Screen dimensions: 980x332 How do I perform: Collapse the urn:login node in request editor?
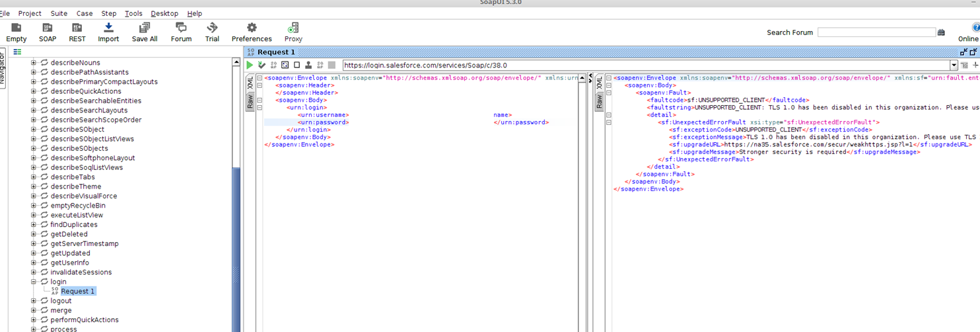coord(260,108)
